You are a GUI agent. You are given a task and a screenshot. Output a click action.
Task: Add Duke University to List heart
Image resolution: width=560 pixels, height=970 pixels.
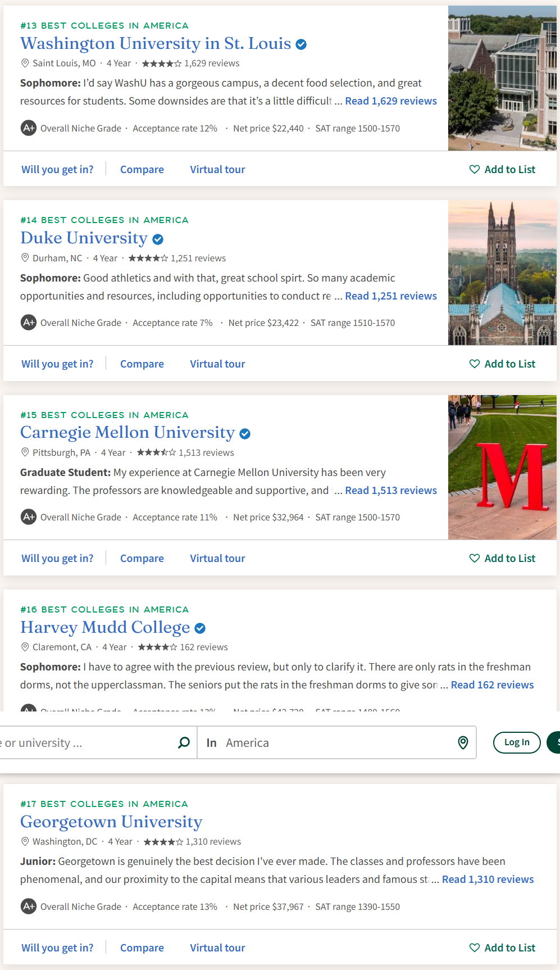click(475, 364)
